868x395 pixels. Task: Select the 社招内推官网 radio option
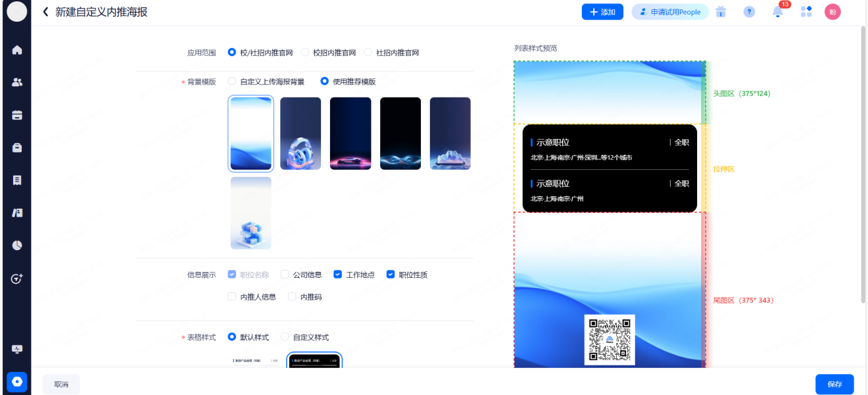point(368,53)
